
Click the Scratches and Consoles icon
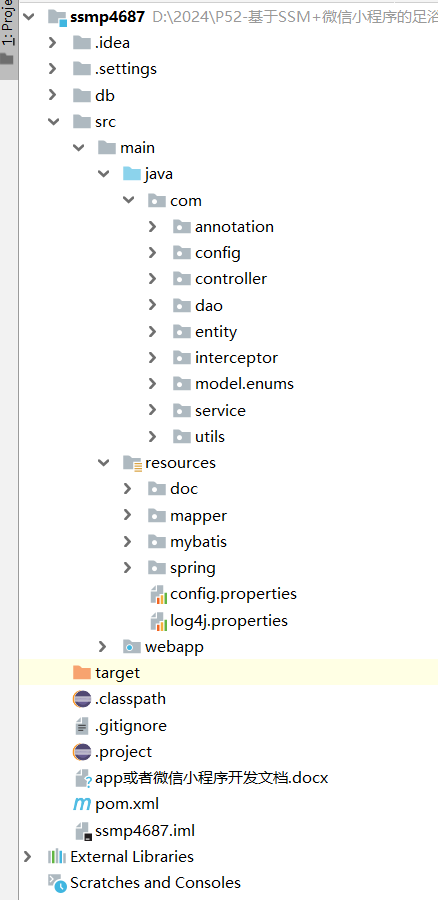(x=57, y=883)
